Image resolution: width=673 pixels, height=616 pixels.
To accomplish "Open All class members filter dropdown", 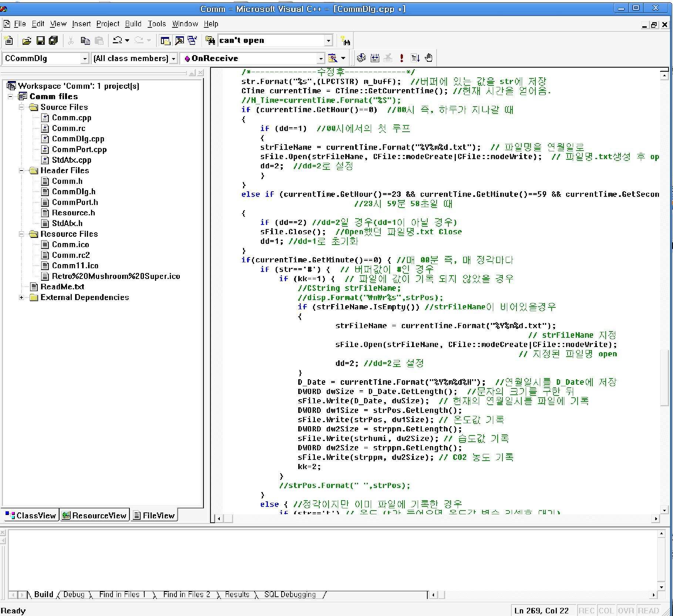I will [x=173, y=58].
